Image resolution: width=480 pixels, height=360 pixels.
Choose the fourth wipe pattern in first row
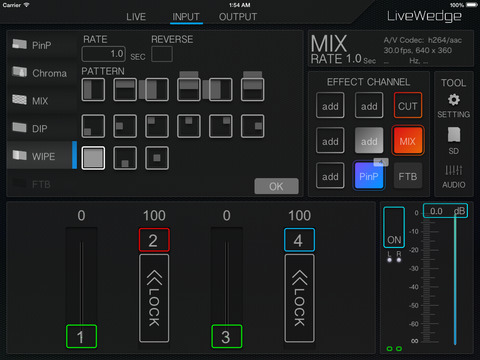[x=189, y=90]
